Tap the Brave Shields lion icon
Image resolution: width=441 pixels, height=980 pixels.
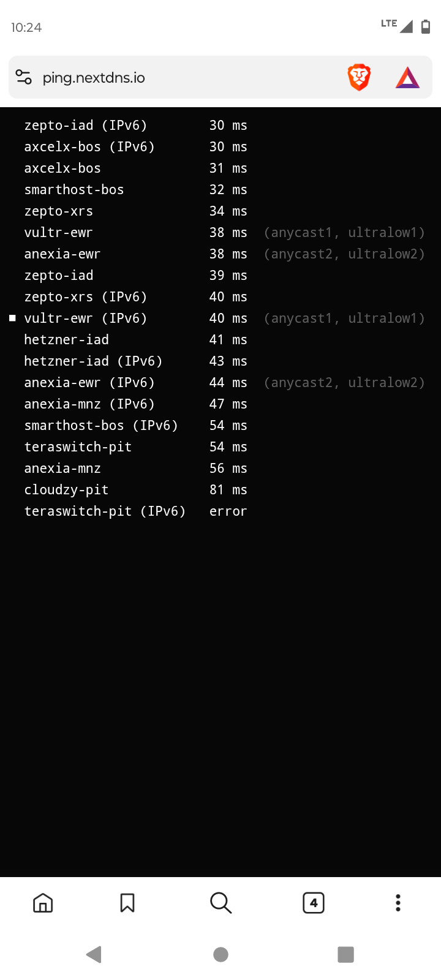coord(359,78)
